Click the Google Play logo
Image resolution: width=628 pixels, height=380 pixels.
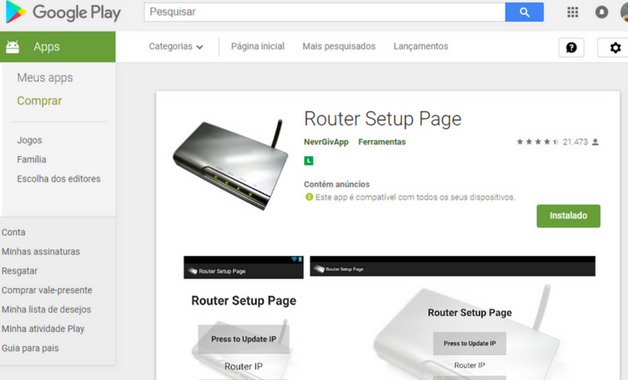(x=63, y=12)
